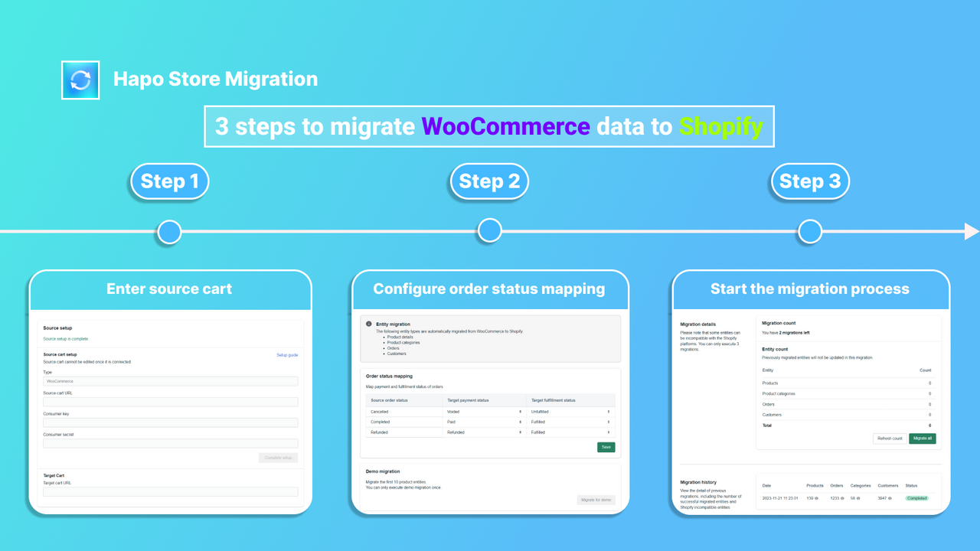The height and width of the screenshot is (551, 980).
Task: Click the Refresh count button
Action: coord(890,439)
